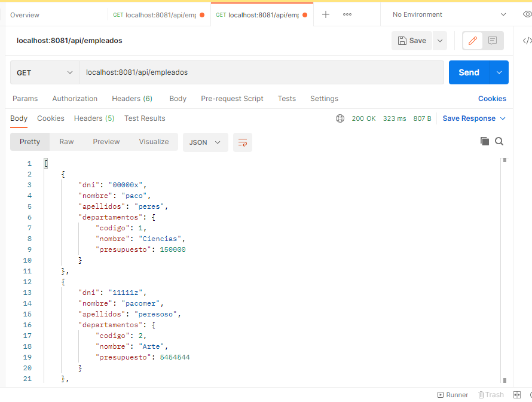Screen dimensions: 532x402
Task: Switch to Preview response view
Action: click(x=106, y=142)
